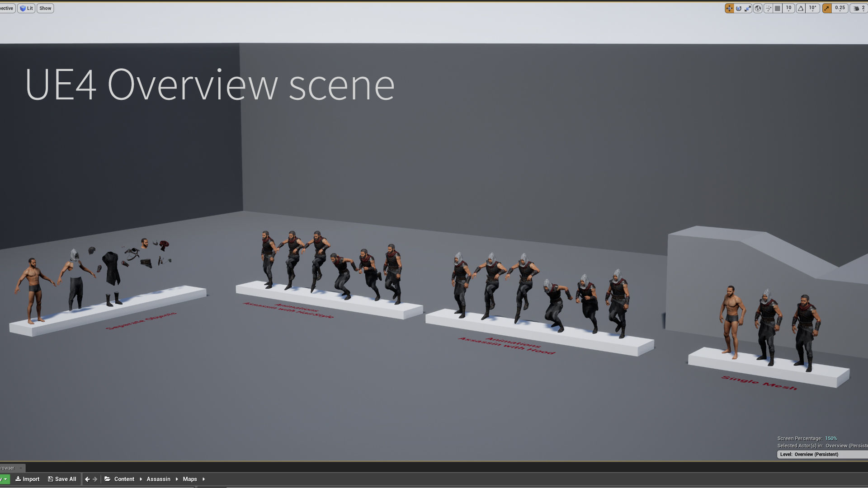Image resolution: width=868 pixels, height=488 pixels.
Task: Navigate to the Assassin folder breadcrumb
Action: (x=158, y=479)
